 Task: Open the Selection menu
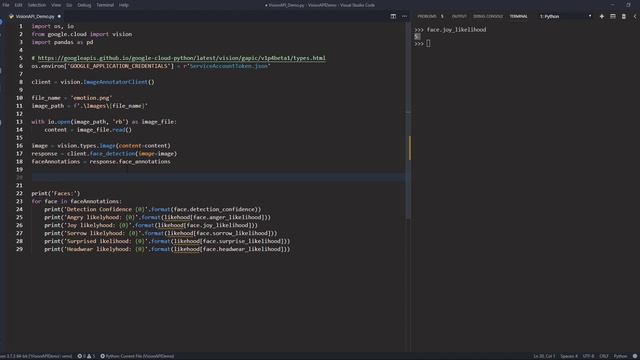37,5
